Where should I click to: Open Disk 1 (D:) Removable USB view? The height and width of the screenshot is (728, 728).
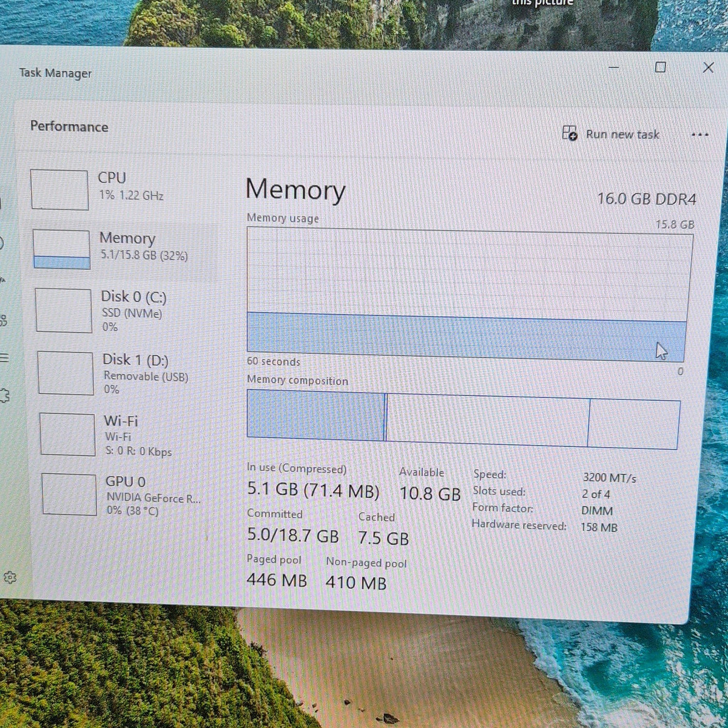[x=126, y=373]
